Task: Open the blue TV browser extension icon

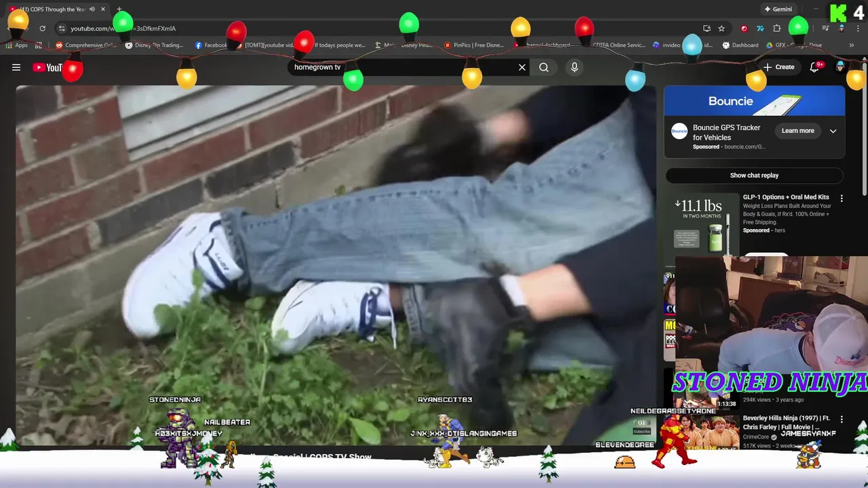Action: (760, 28)
